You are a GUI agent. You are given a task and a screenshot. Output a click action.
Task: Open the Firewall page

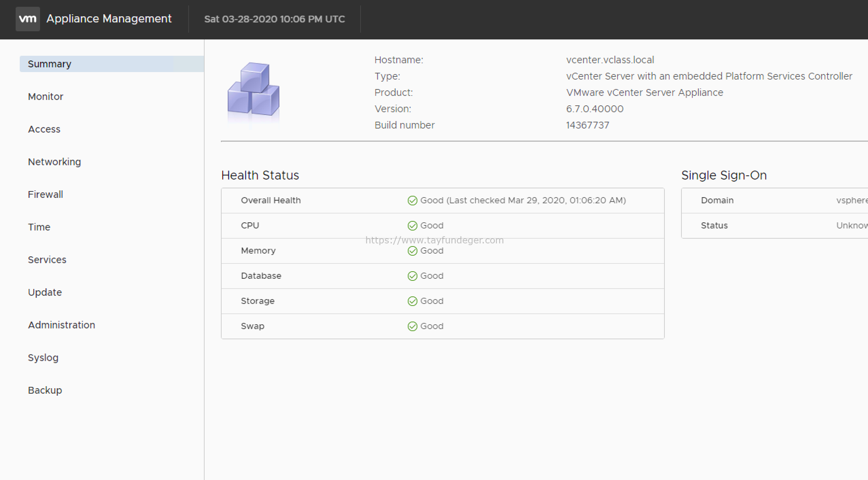[46, 194]
